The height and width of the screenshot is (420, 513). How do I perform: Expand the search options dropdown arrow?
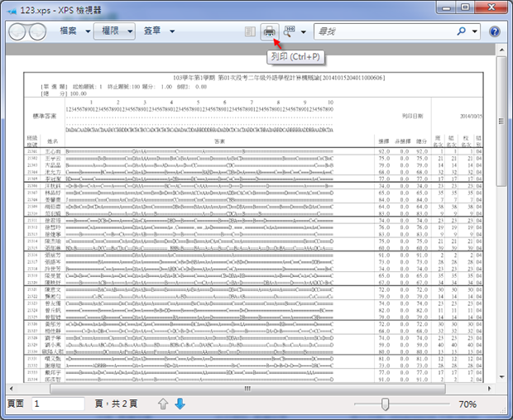(x=475, y=31)
